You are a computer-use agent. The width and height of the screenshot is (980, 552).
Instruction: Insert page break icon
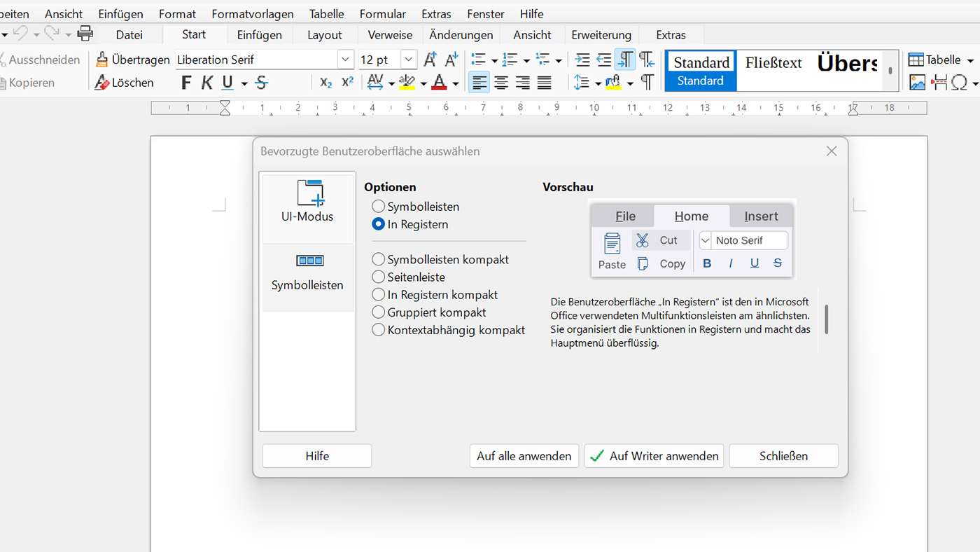pos(939,83)
